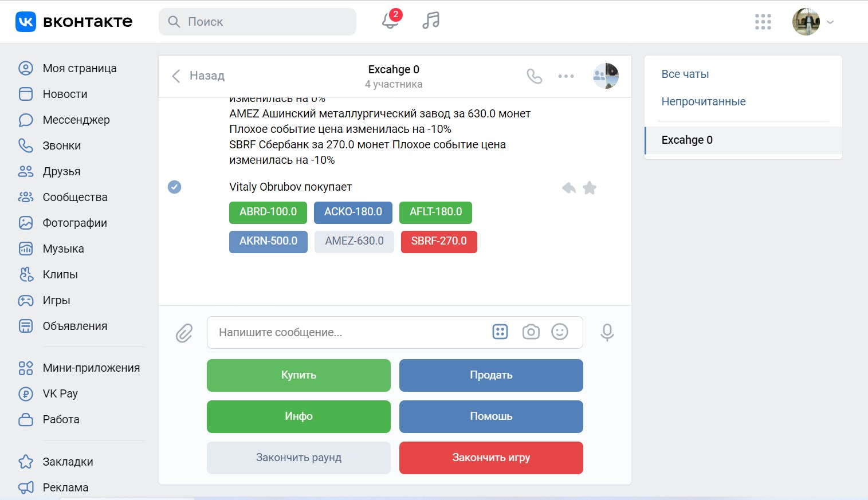Open chat actions three-dots menu
This screenshot has width=868, height=500.
(566, 76)
